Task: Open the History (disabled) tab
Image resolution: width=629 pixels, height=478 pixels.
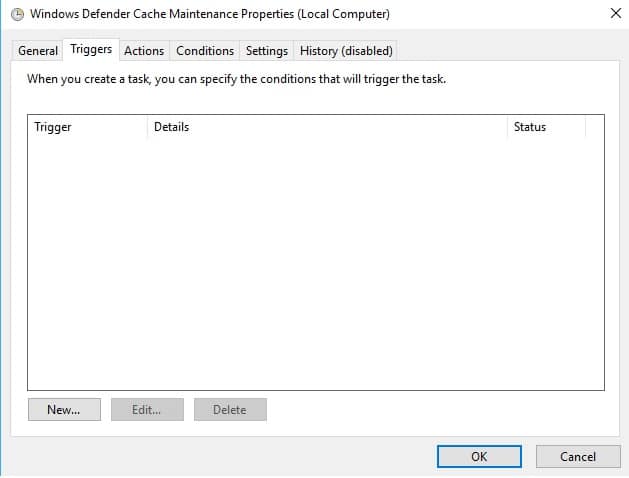Action: [x=346, y=50]
